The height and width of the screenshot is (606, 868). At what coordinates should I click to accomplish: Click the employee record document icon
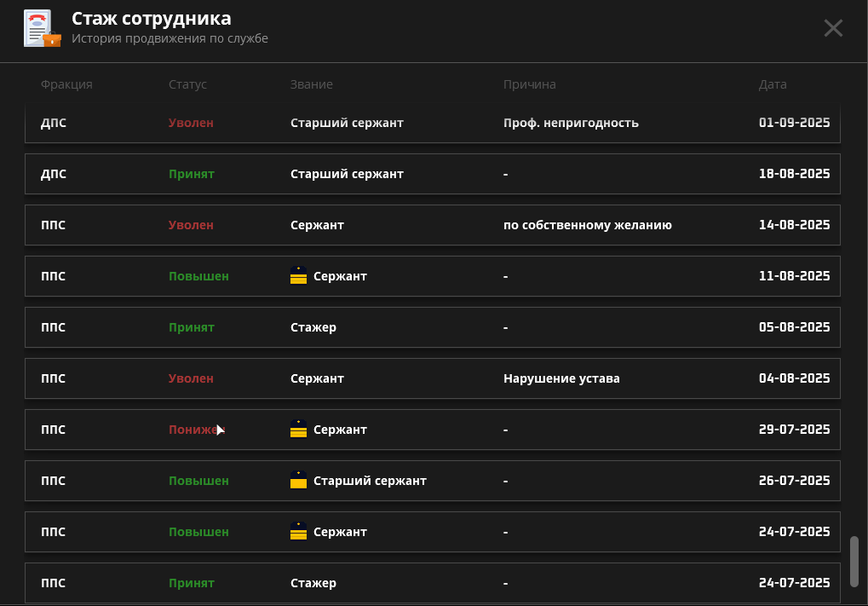41,28
